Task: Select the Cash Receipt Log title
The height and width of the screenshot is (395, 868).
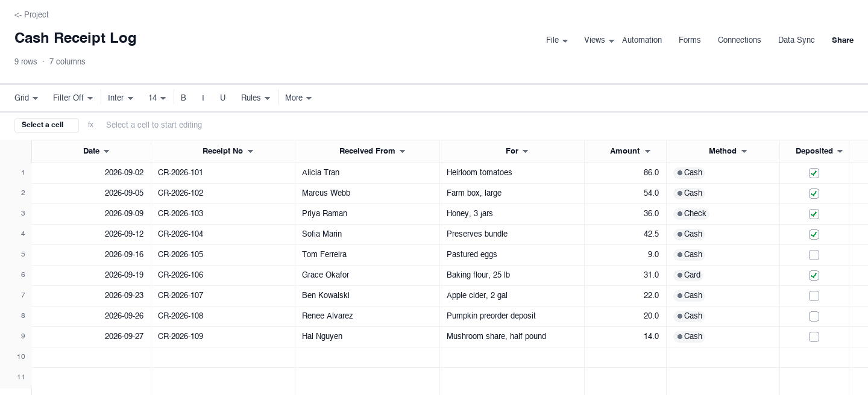Action: pos(75,38)
